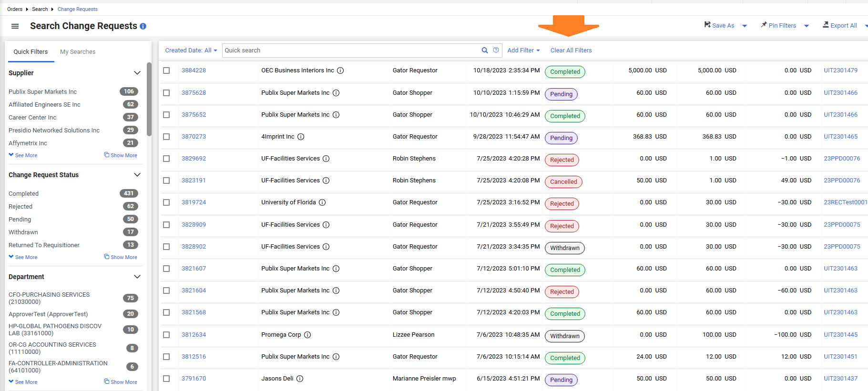
Task: Tick the checkbox for request 3812634
Action: coord(166,335)
